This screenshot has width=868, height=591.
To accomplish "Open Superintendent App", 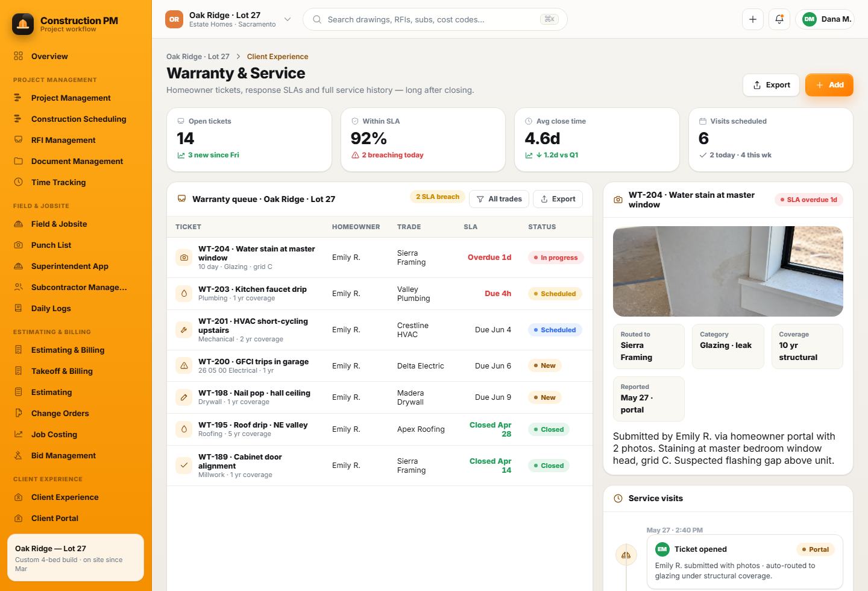I will click(x=76, y=266).
